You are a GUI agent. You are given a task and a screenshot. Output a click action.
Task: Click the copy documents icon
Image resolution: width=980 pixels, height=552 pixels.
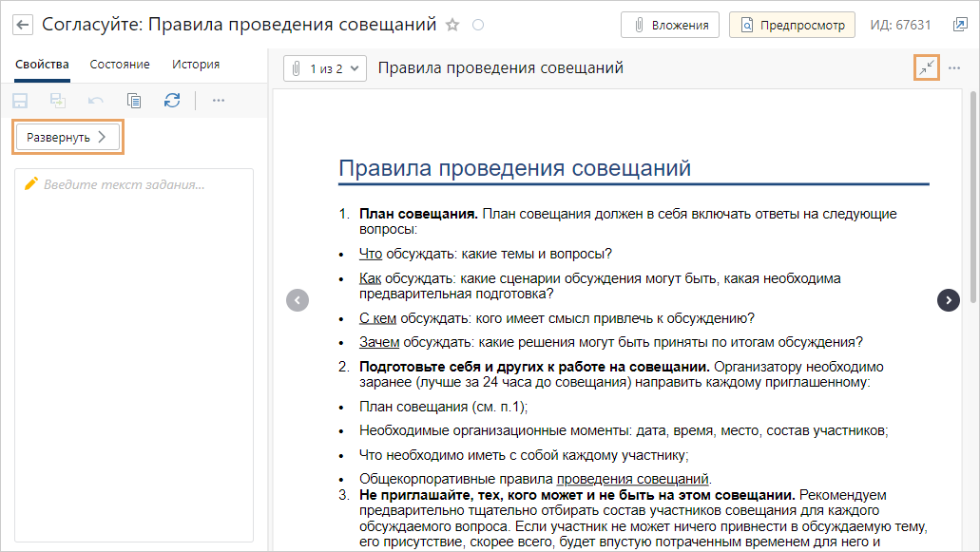pyautogui.click(x=134, y=100)
